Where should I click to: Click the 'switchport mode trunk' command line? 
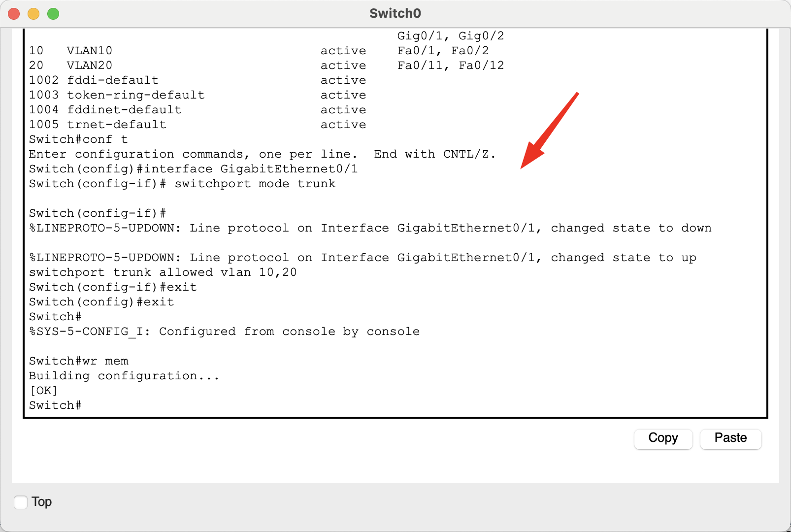tap(182, 184)
